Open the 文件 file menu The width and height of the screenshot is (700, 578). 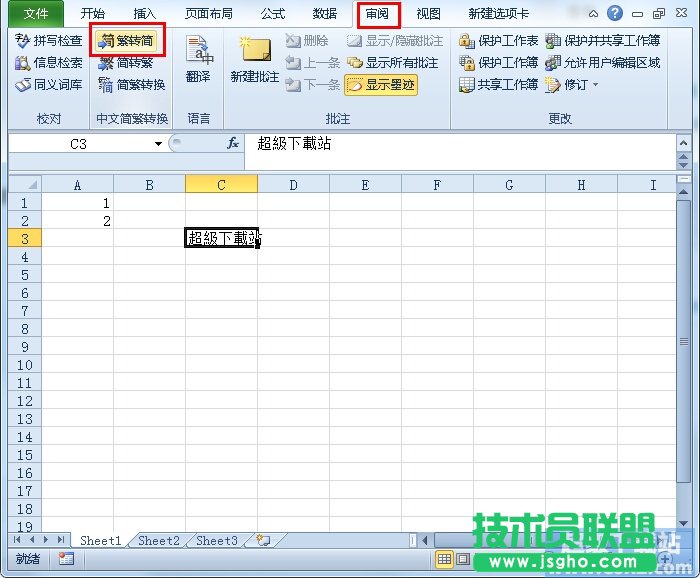pyautogui.click(x=36, y=14)
